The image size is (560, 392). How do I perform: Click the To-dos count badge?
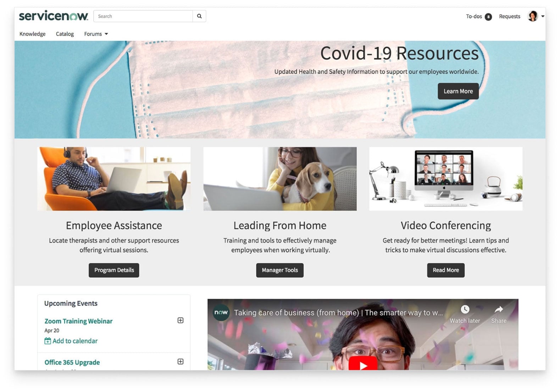click(488, 17)
